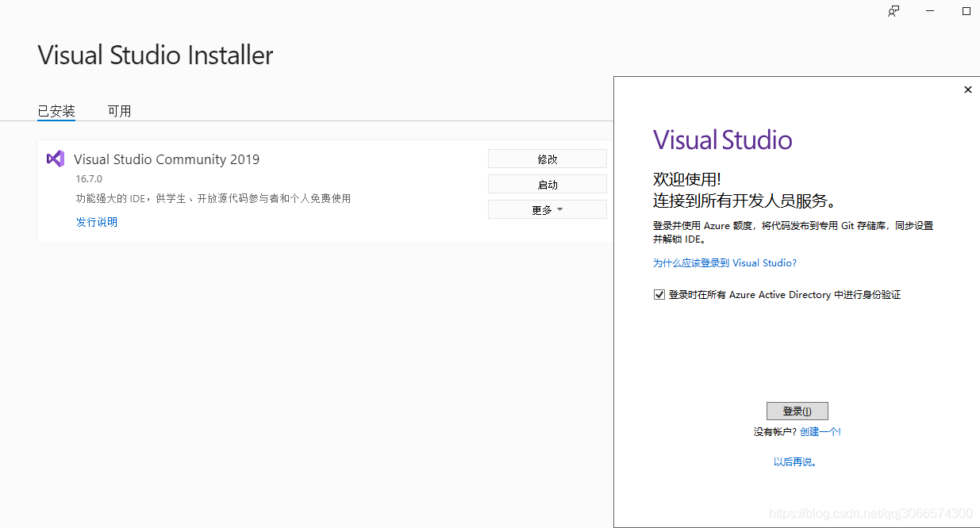Close the Visual Studio sign-in dialog
This screenshot has height=528, width=980.
click(967, 90)
